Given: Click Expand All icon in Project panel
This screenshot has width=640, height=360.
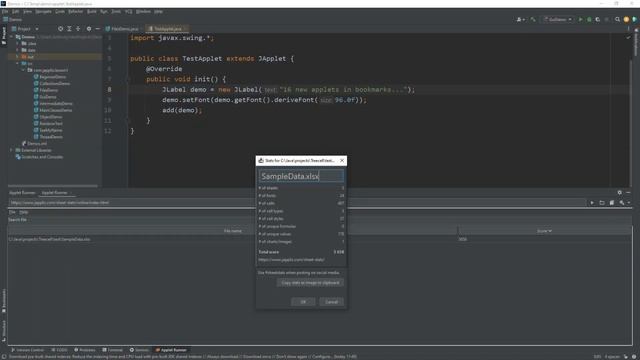Looking at the screenshot, I should (69, 29).
